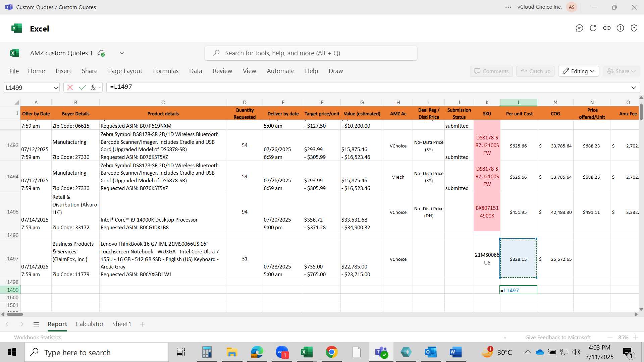
Task: Click the vertical scrollbar thumb
Action: point(641,112)
